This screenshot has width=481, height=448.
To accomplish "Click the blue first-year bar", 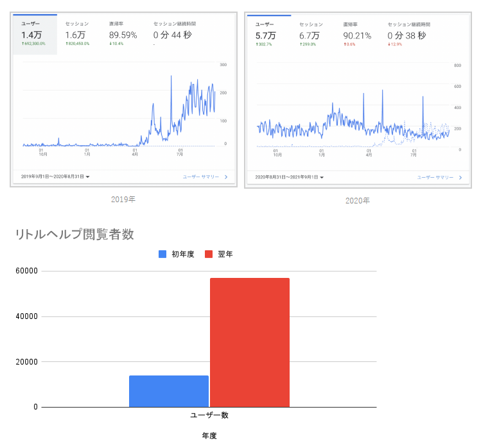I will [x=169, y=392].
